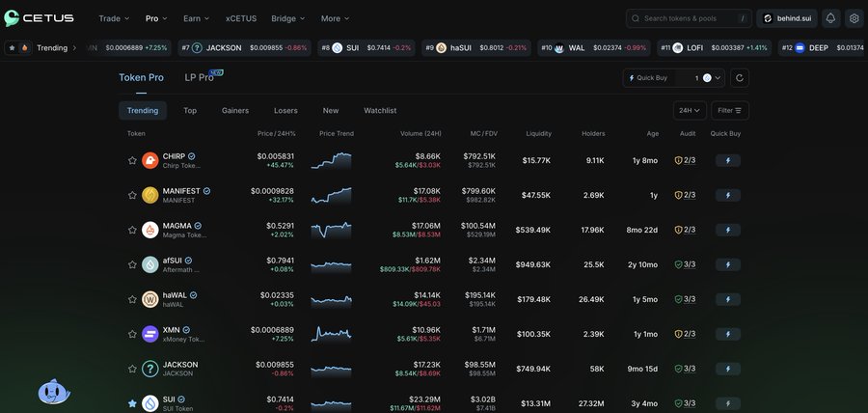Quick buy XMN with lightning button
Viewport: 868px width, 413px height.
(728, 334)
